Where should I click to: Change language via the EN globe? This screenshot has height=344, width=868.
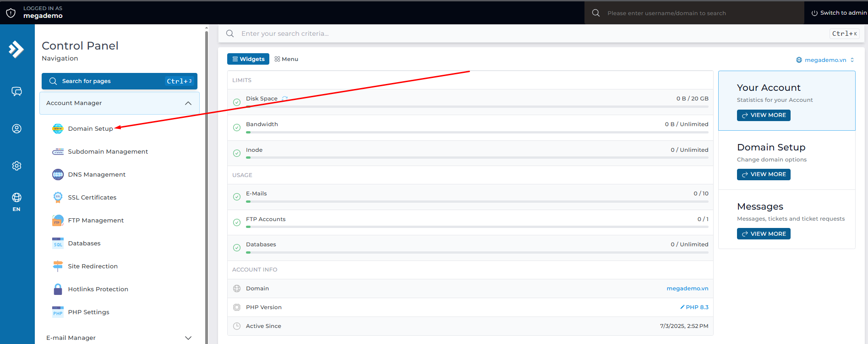(x=16, y=201)
